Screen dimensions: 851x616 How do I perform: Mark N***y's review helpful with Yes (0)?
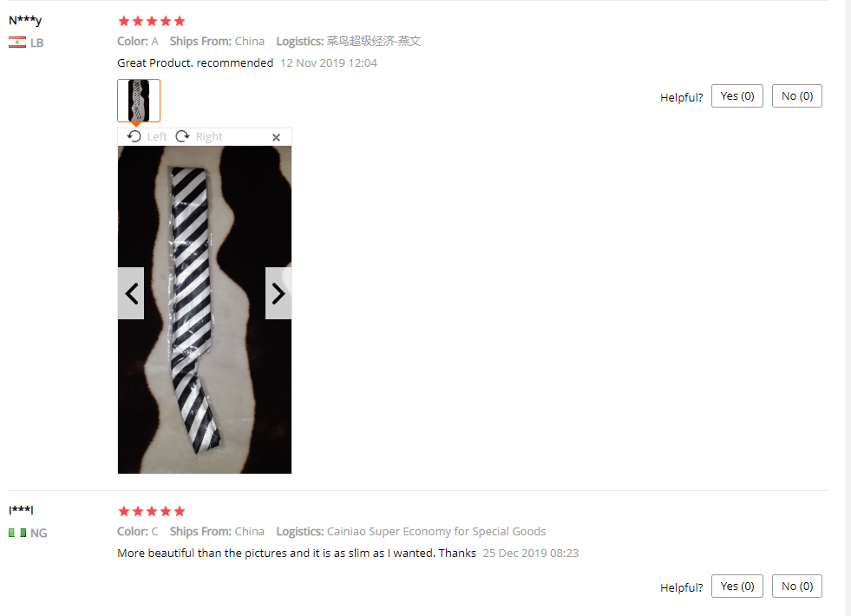737,96
